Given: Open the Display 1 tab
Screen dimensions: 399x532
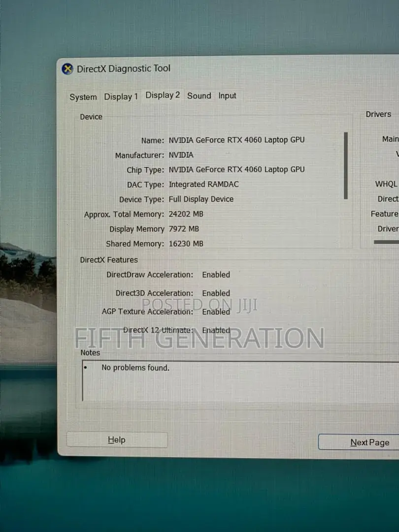Looking at the screenshot, I should [121, 97].
